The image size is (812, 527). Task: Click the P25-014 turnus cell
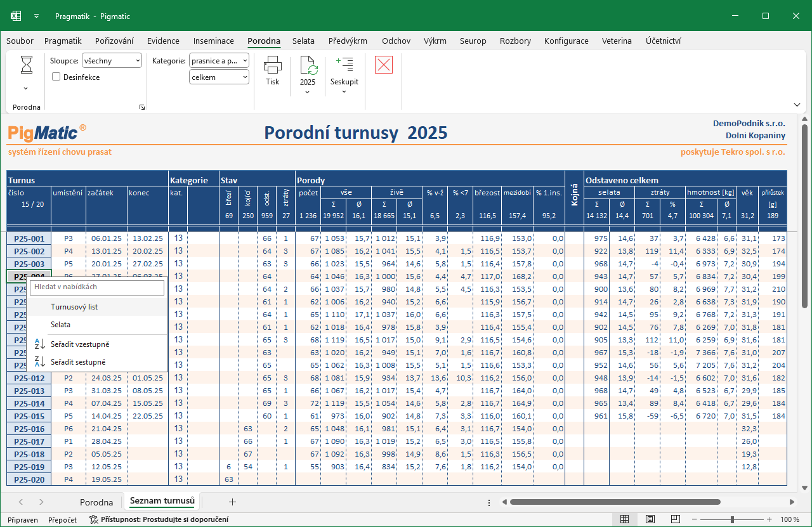pyautogui.click(x=29, y=403)
